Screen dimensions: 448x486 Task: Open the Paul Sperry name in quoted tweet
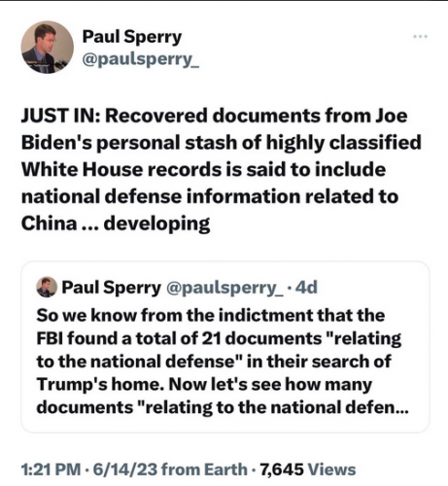click(x=111, y=288)
